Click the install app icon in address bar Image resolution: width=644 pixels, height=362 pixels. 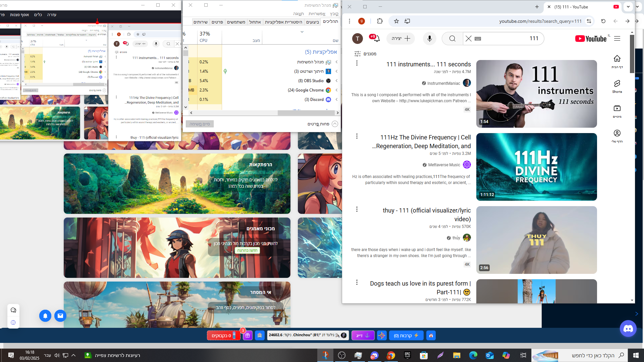(407, 21)
